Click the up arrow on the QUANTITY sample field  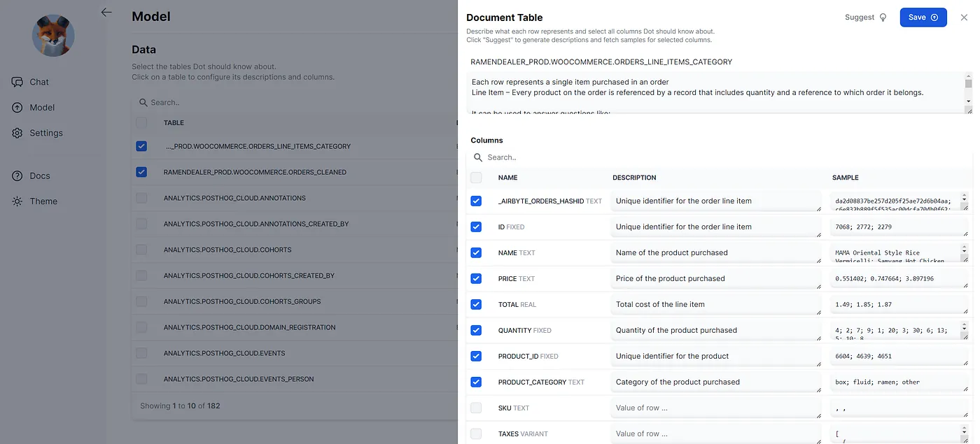click(x=965, y=324)
